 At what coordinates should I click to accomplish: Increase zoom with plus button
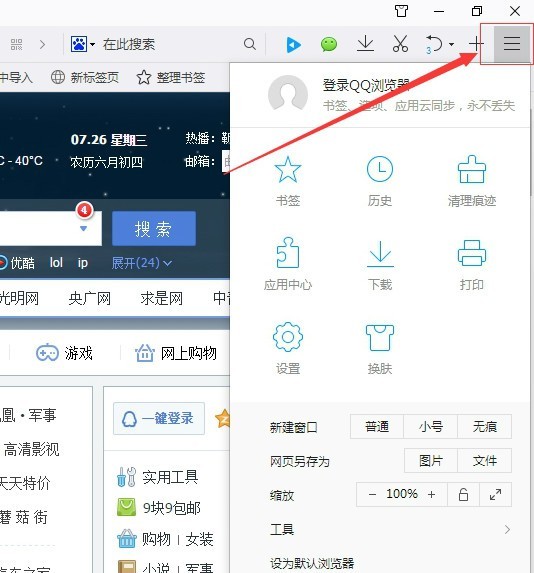coord(431,494)
